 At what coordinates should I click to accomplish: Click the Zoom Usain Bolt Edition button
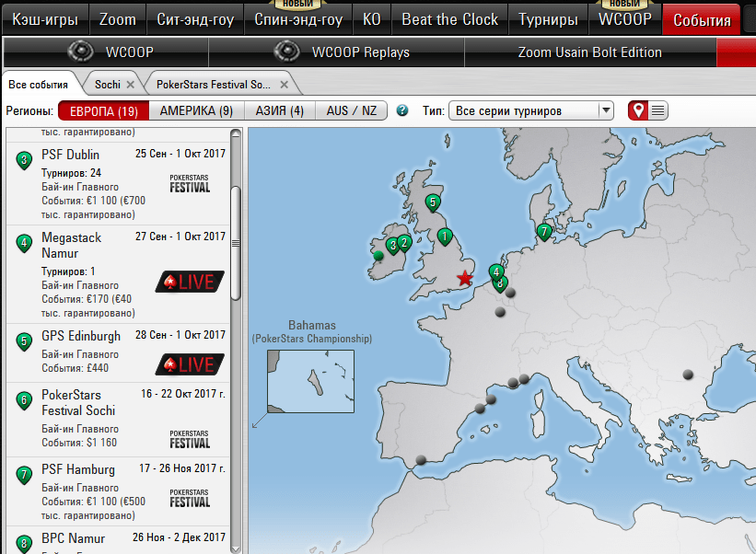pos(590,52)
